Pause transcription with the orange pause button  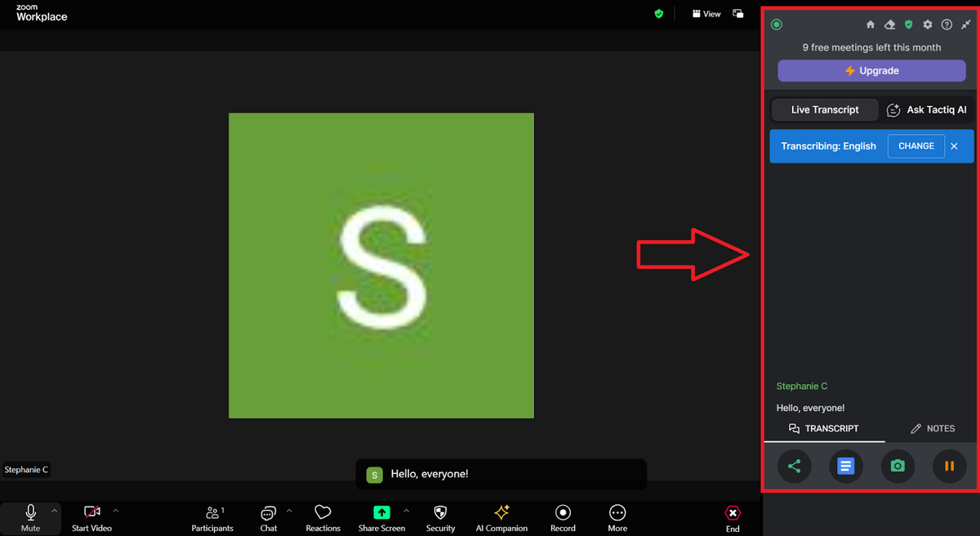[949, 466]
